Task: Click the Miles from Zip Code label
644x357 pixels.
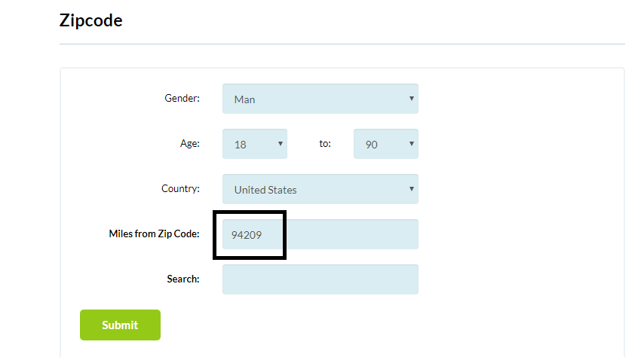Action: (154, 234)
